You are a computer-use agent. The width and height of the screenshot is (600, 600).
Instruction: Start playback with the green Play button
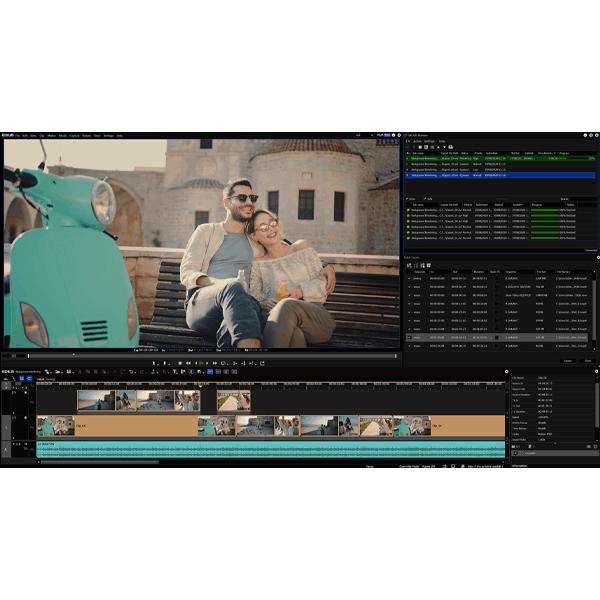point(201,363)
